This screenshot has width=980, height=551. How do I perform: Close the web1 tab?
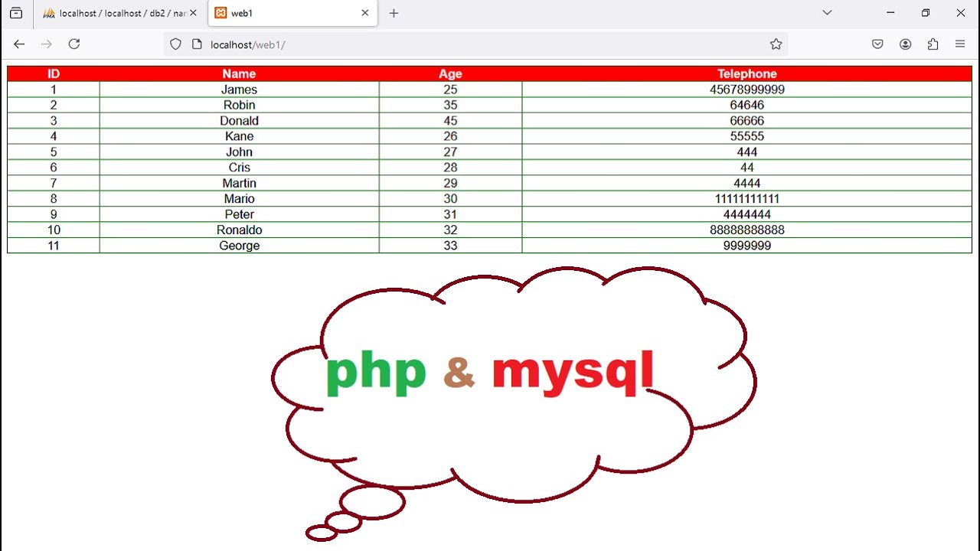click(x=365, y=13)
